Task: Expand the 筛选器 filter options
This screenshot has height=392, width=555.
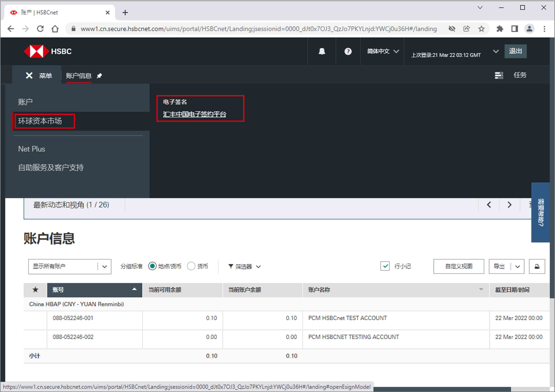Action: point(244,266)
